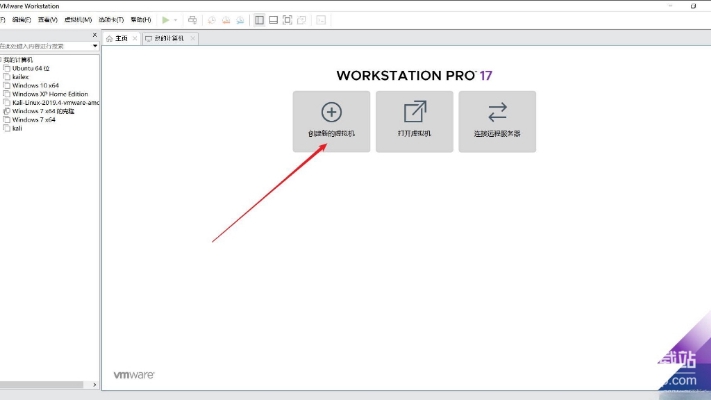
Task: Click the 打开虚拟机 open VM tile
Action: point(414,122)
